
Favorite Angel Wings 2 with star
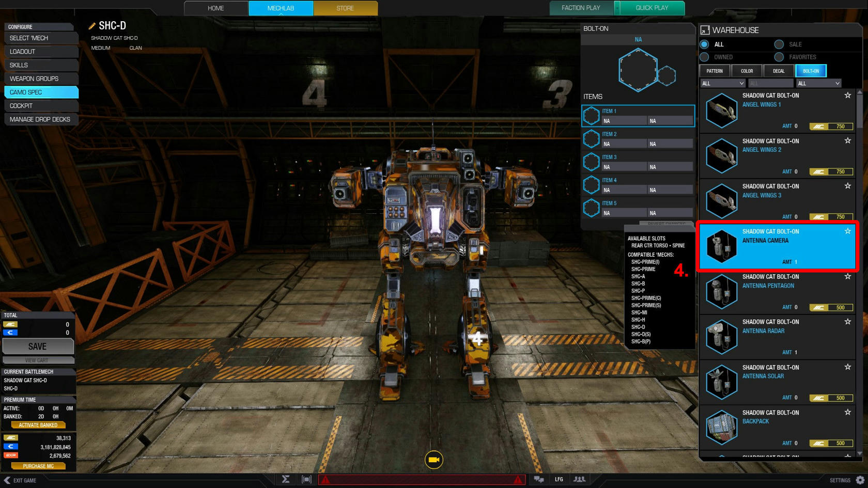pos(847,140)
